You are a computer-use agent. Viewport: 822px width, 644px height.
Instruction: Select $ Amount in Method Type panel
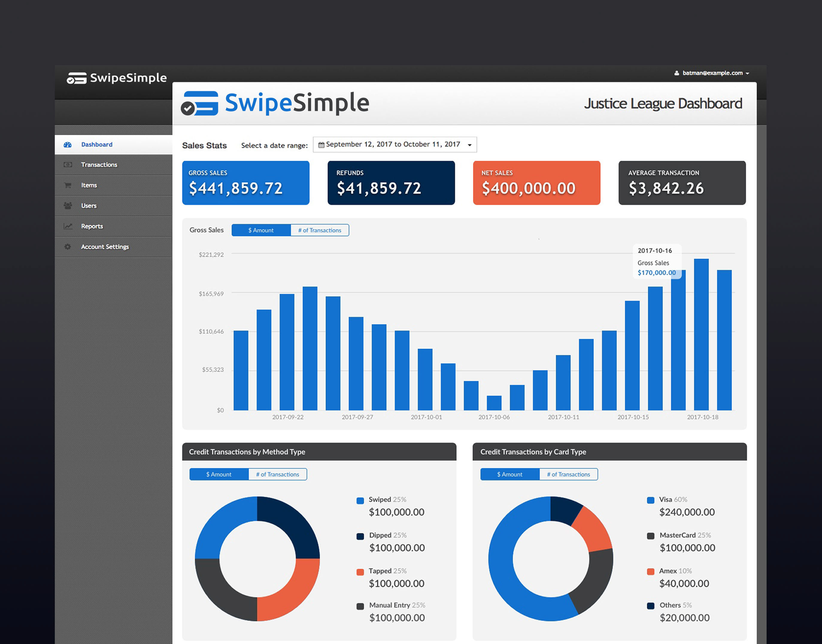point(219,474)
